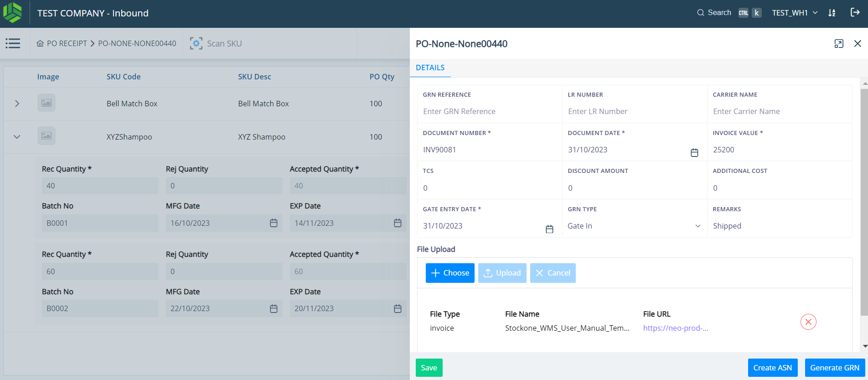Open calendar for B0001 EXP Date
The width and height of the screenshot is (868, 380).
pyautogui.click(x=398, y=223)
